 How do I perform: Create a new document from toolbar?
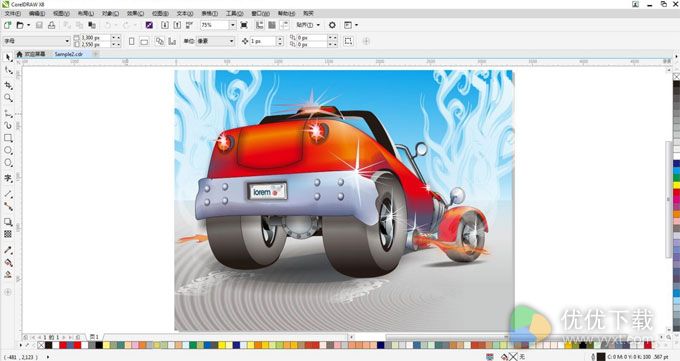point(7,25)
